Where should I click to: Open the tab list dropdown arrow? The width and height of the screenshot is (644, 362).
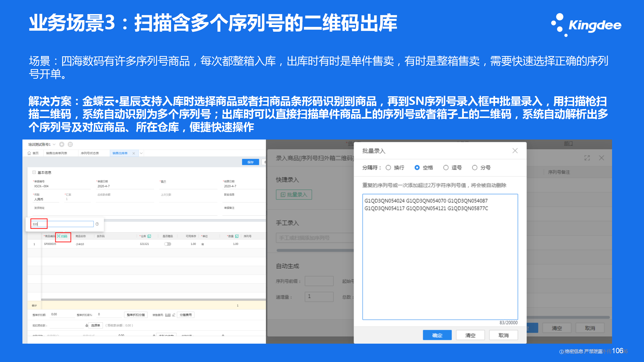coord(141,153)
